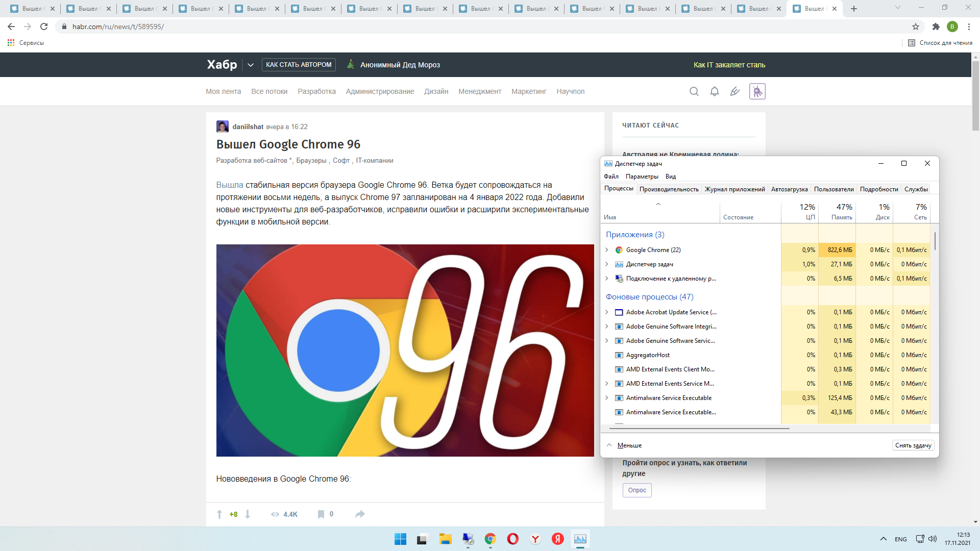Click the Снять задачу button
The width and height of the screenshot is (980, 551).
pyautogui.click(x=913, y=445)
